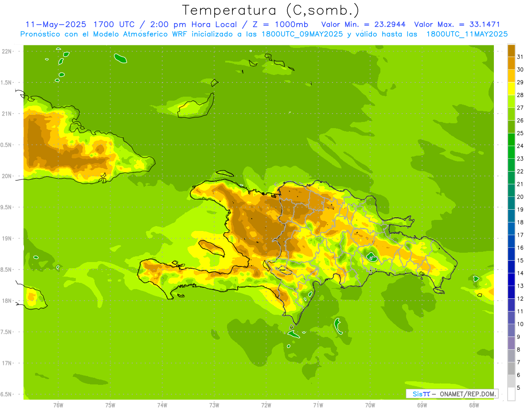This screenshot has height=411, width=532.
Task: Click the '70W' longitude label
Action: pos(370,405)
